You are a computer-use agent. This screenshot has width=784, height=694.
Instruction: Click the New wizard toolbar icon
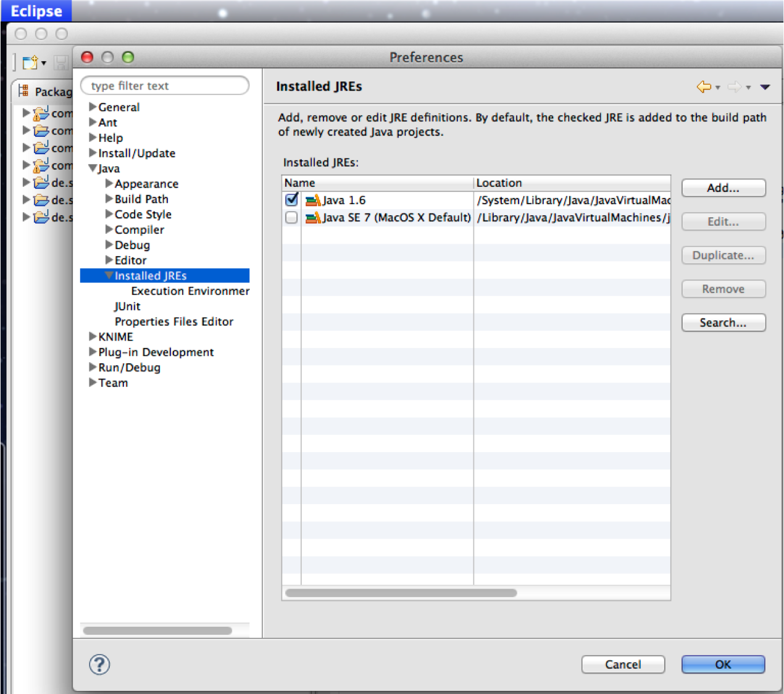coord(30,62)
